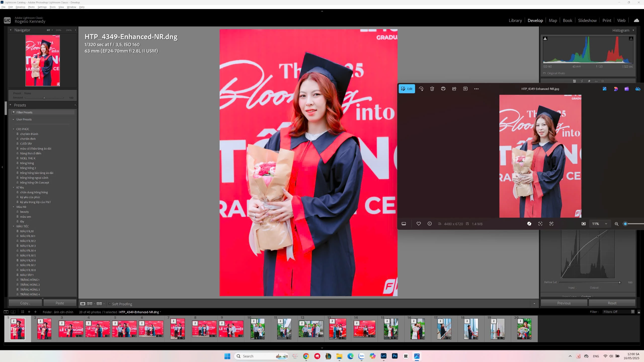Toggle filmstrip icon in Photos viewer

click(x=404, y=224)
